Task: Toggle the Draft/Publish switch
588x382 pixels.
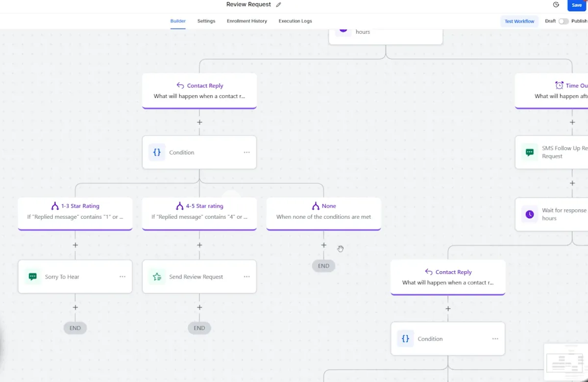Action: click(x=563, y=21)
